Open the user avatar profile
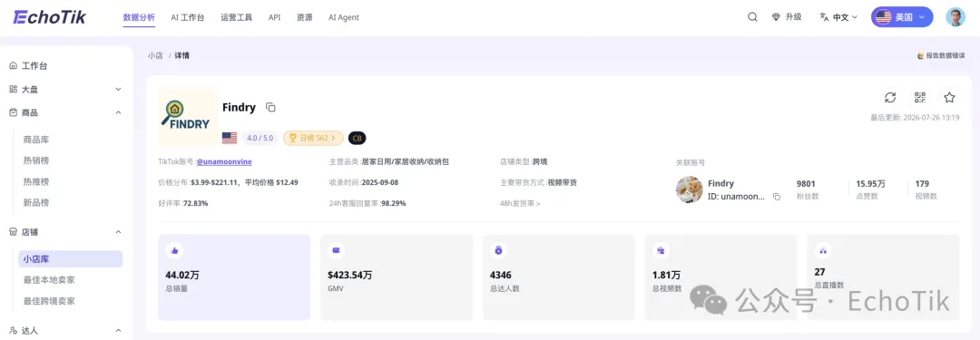 pos(955,17)
